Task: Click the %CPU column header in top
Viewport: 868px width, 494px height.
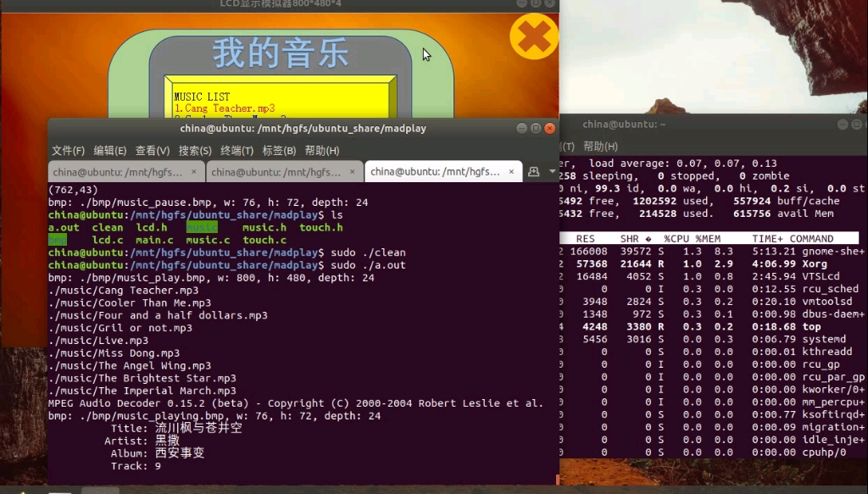Action: click(x=676, y=239)
